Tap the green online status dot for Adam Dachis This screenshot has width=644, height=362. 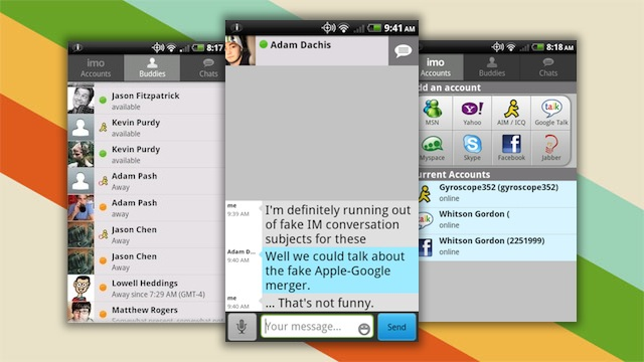click(264, 44)
